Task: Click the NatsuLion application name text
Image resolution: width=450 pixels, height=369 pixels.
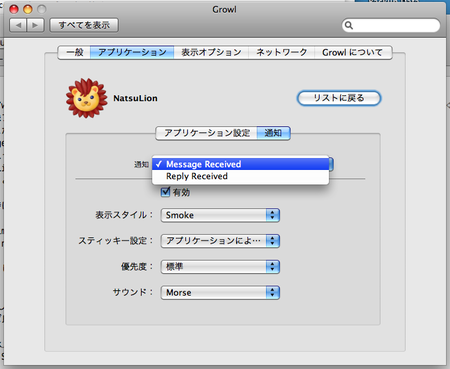Action: [x=135, y=98]
